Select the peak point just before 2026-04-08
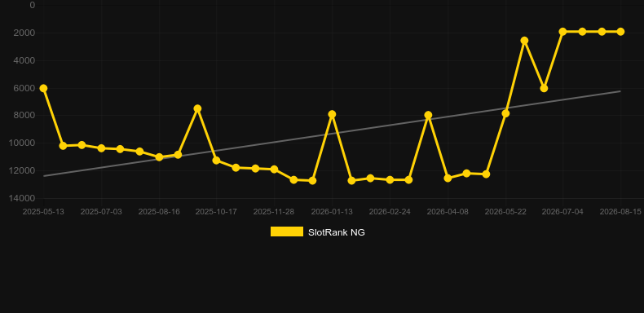Viewport: 644px width, 313px height. click(428, 115)
